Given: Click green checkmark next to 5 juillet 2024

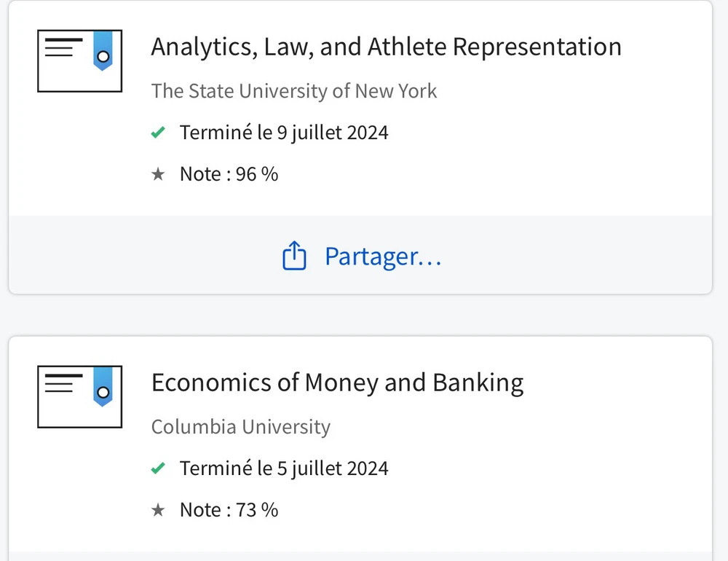Looking at the screenshot, I should tap(158, 468).
